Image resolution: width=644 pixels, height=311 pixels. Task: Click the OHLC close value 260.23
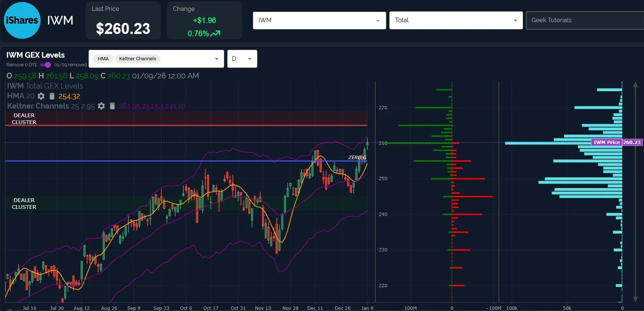119,76
